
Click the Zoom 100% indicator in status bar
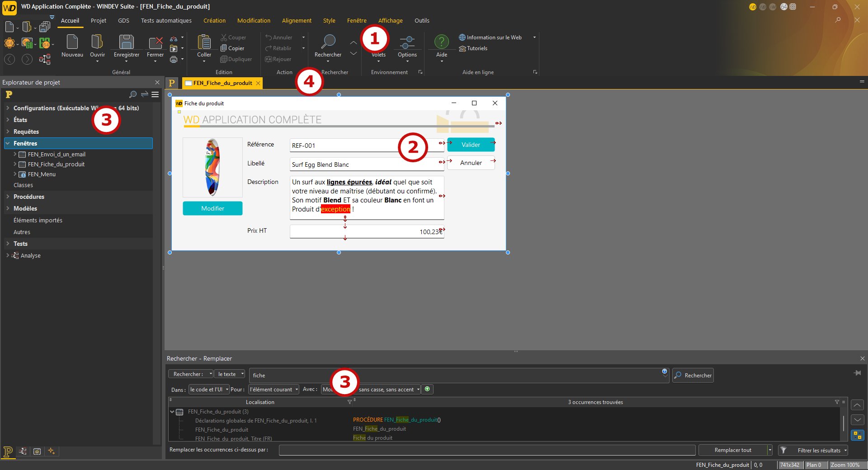click(846, 465)
